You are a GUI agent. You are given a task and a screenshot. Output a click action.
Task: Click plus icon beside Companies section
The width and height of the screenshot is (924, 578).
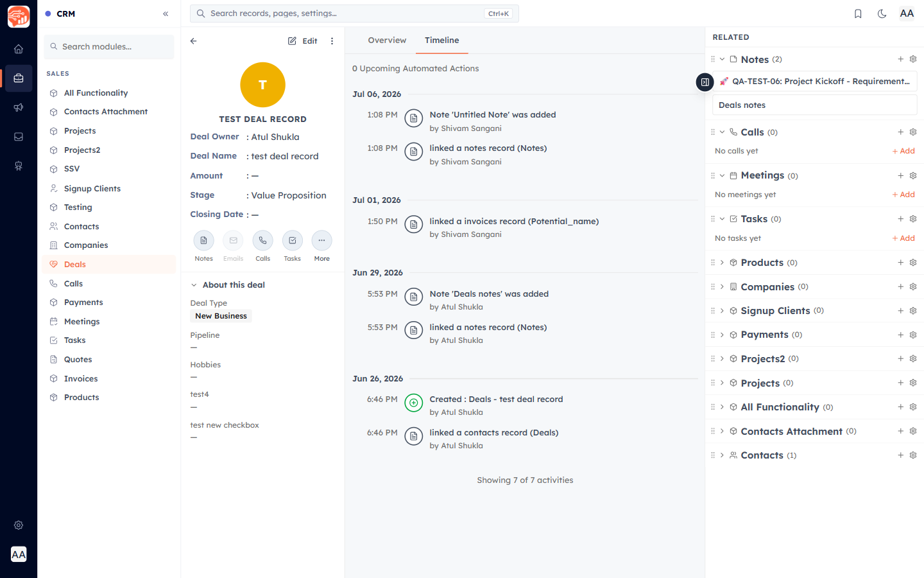pos(900,287)
